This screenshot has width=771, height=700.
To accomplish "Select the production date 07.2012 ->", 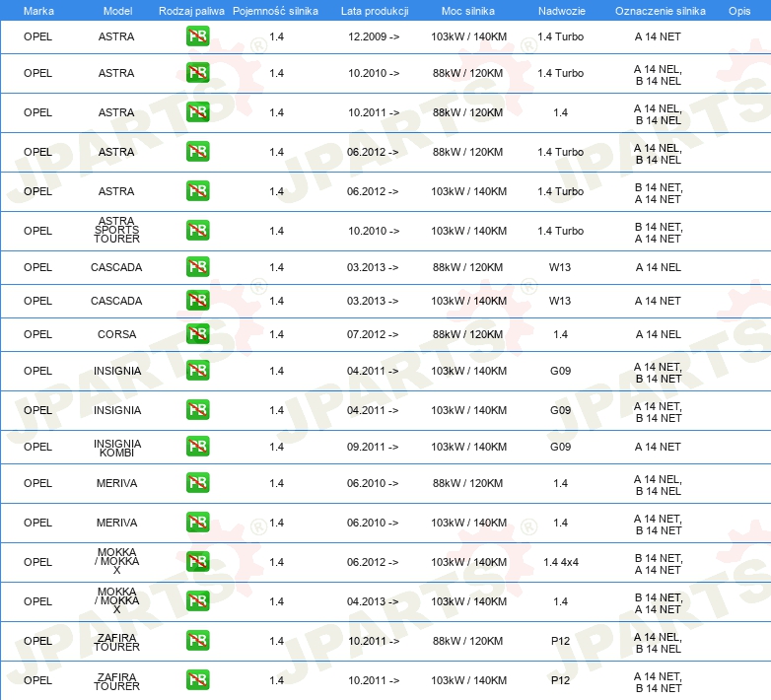I will [373, 334].
